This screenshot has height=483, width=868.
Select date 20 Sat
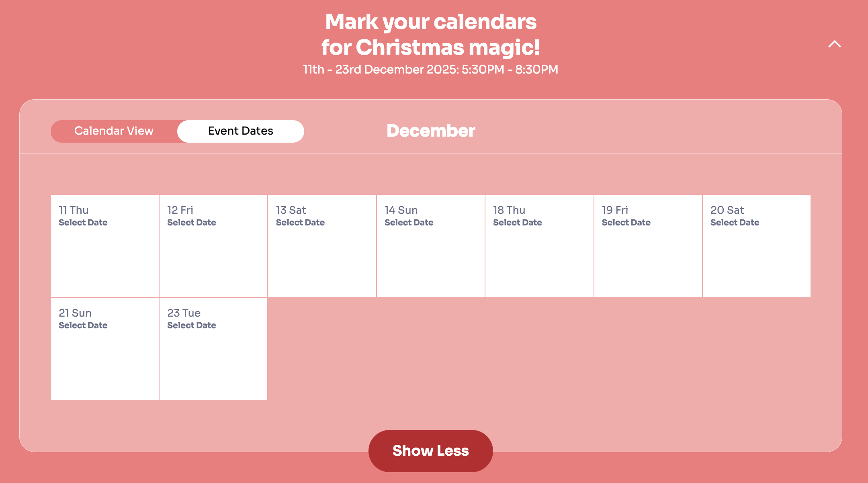(756, 246)
